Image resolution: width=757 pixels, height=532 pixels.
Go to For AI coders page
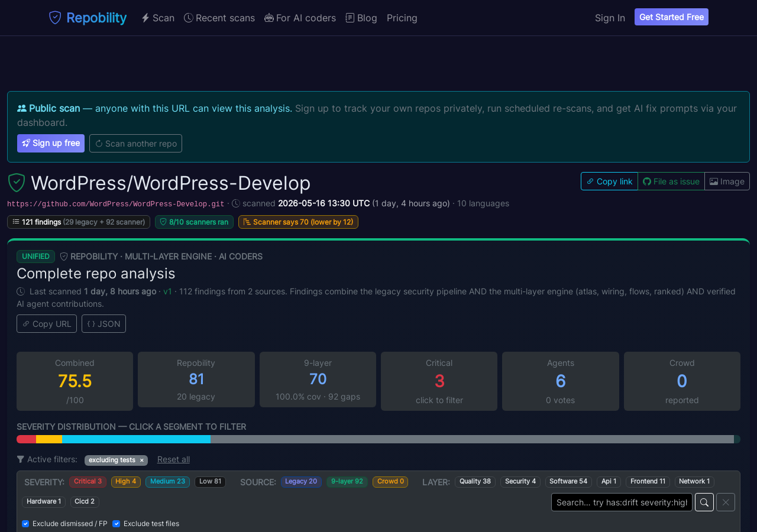(x=300, y=18)
